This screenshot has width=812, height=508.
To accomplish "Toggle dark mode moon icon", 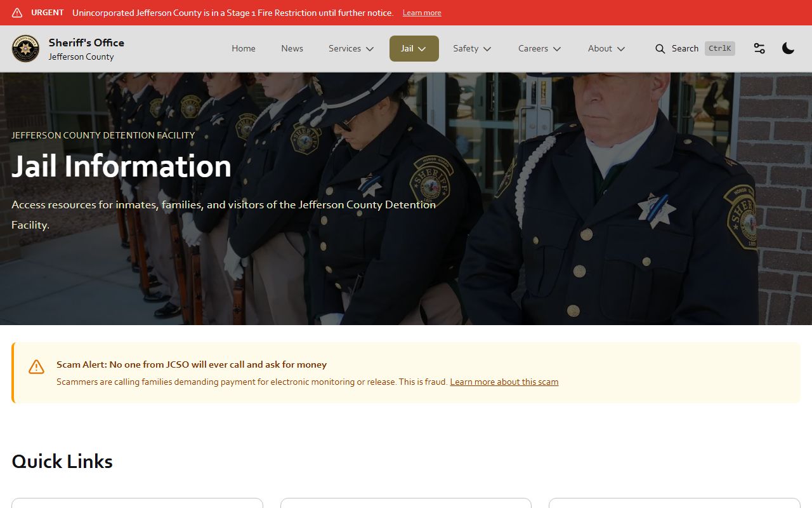I will coord(788,48).
